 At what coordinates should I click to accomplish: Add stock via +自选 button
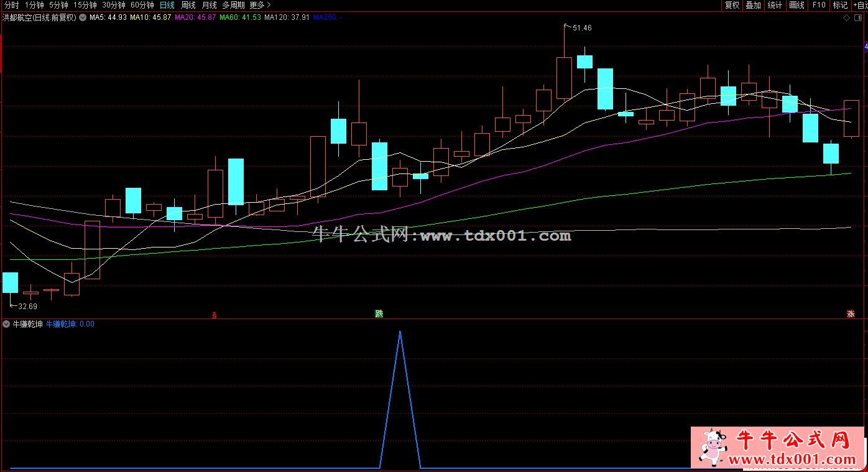[x=860, y=5]
